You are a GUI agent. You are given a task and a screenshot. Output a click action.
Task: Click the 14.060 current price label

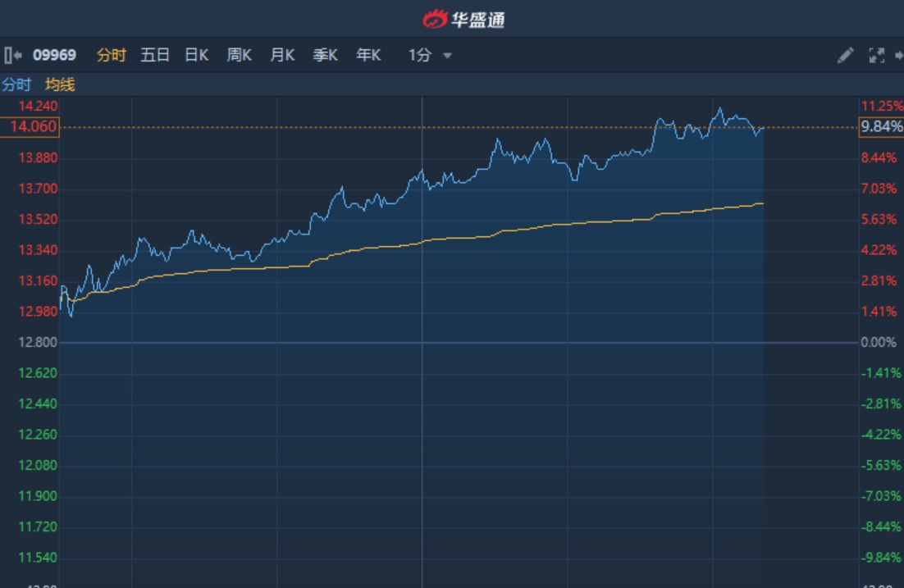tap(30, 127)
